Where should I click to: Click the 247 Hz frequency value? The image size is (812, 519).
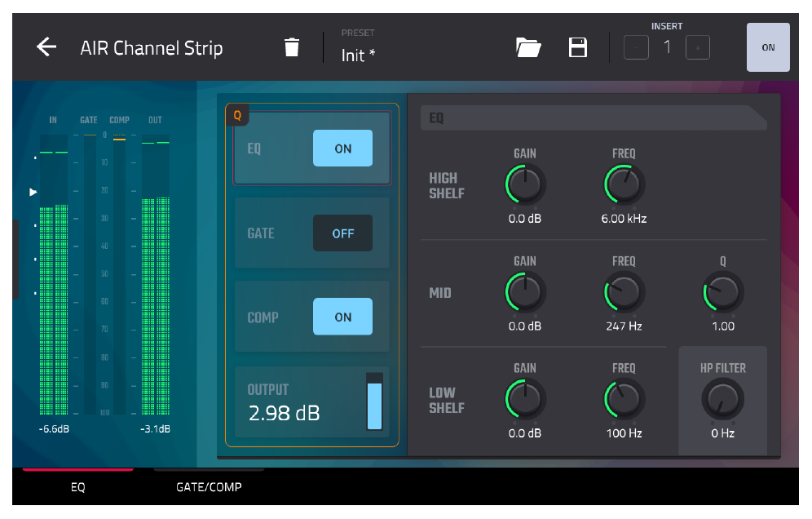624,326
